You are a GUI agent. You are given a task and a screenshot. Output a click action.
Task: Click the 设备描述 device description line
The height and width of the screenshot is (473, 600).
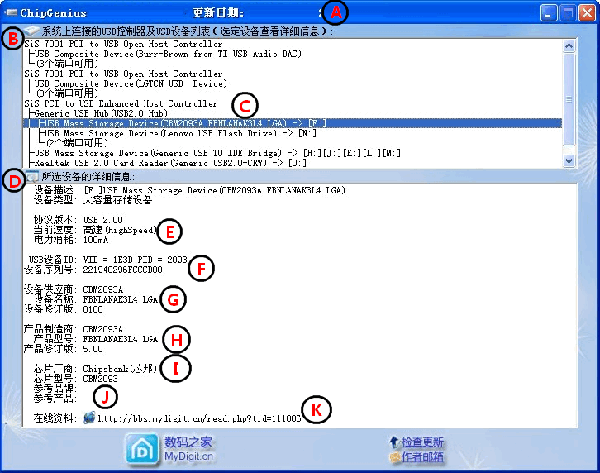[x=189, y=190]
